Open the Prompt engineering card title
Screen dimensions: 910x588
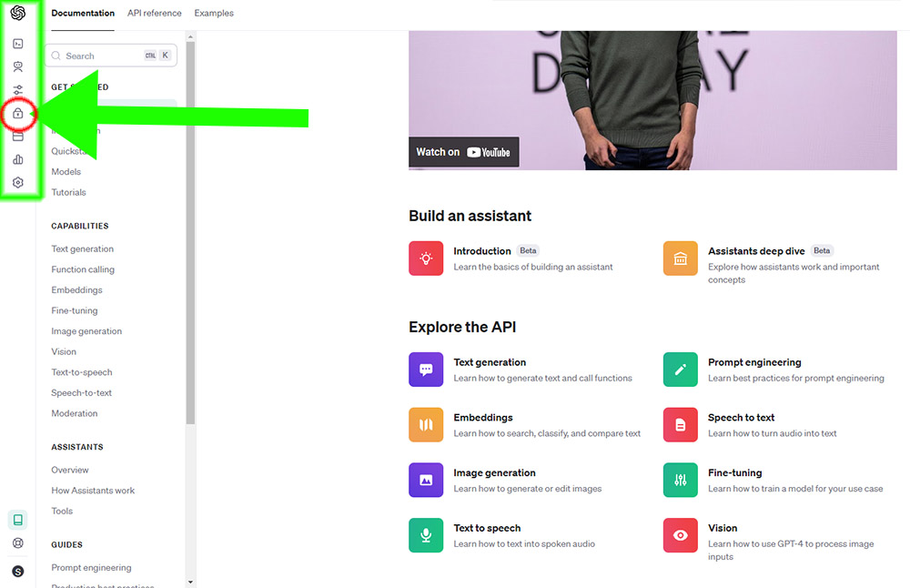click(x=754, y=362)
